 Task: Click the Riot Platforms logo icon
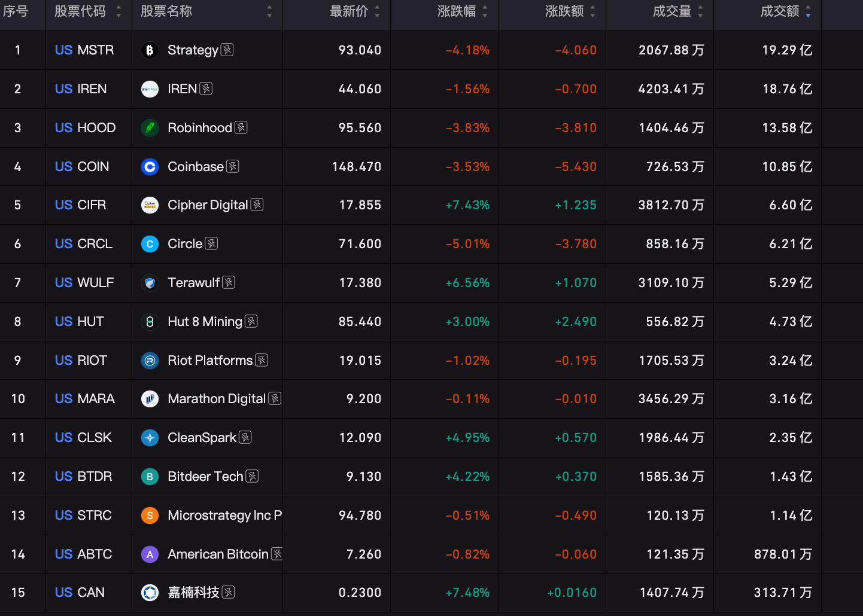coord(150,361)
